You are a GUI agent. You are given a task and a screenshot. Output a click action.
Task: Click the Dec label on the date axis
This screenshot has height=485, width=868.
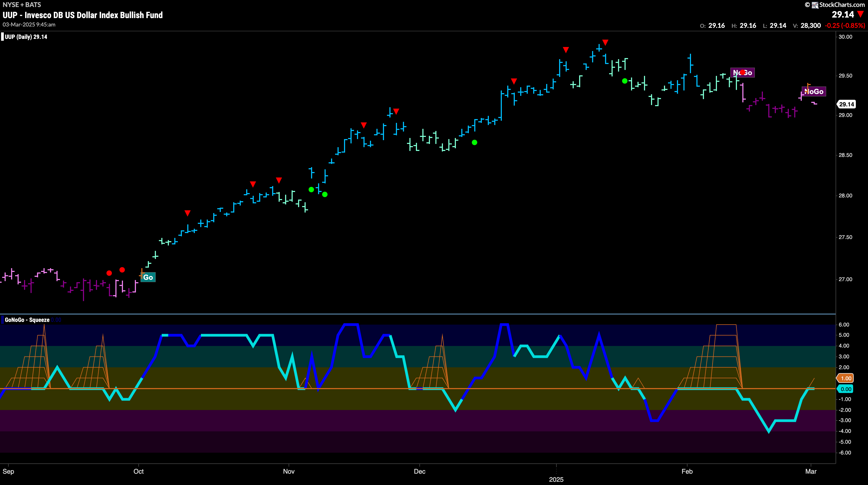419,471
